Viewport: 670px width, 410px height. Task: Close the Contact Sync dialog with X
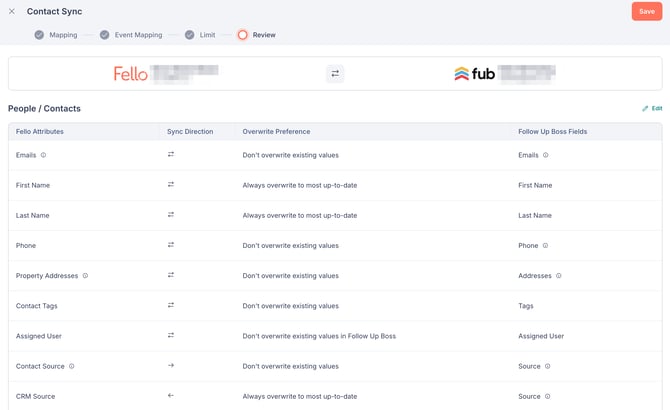tap(12, 12)
